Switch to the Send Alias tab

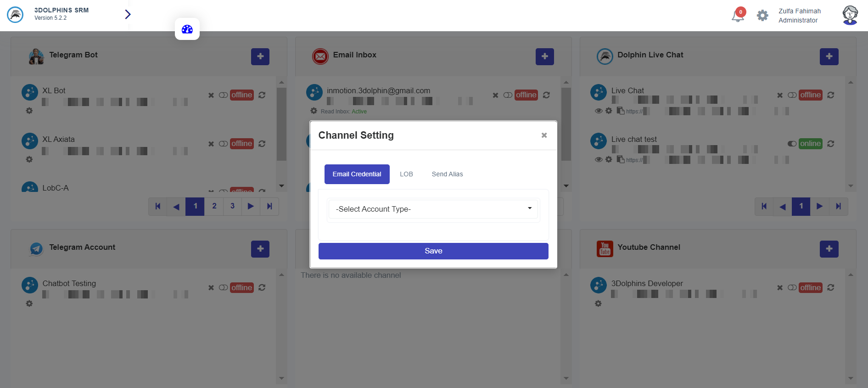(447, 174)
